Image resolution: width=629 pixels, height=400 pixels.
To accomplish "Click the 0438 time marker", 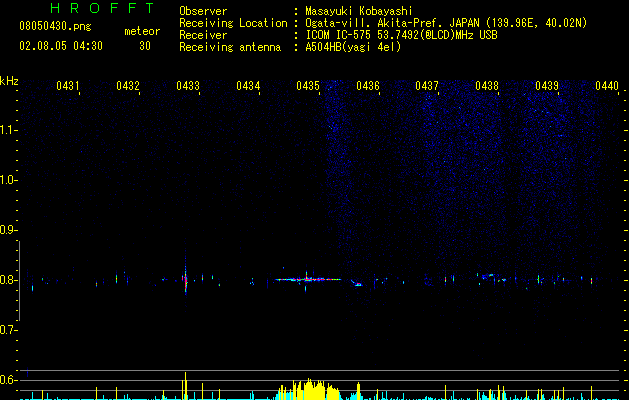I will click(487, 85).
